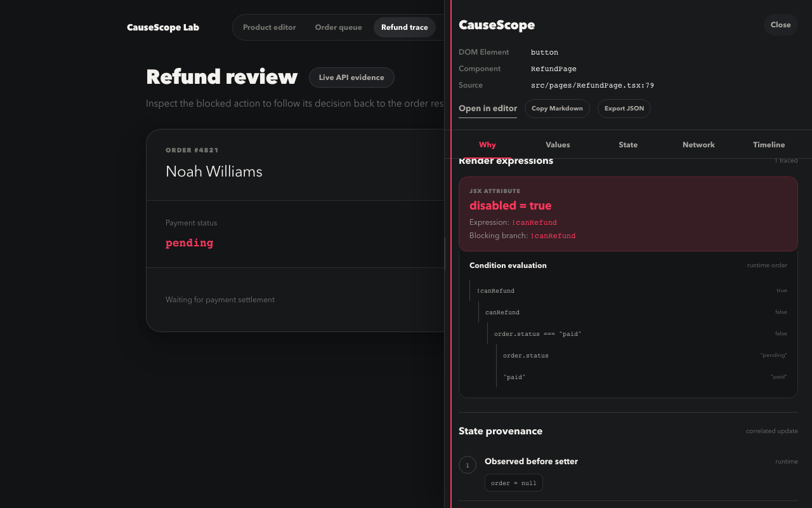Screen dimensions: 812x508
Task: Select the Refund trace tab
Action: pos(404,27)
